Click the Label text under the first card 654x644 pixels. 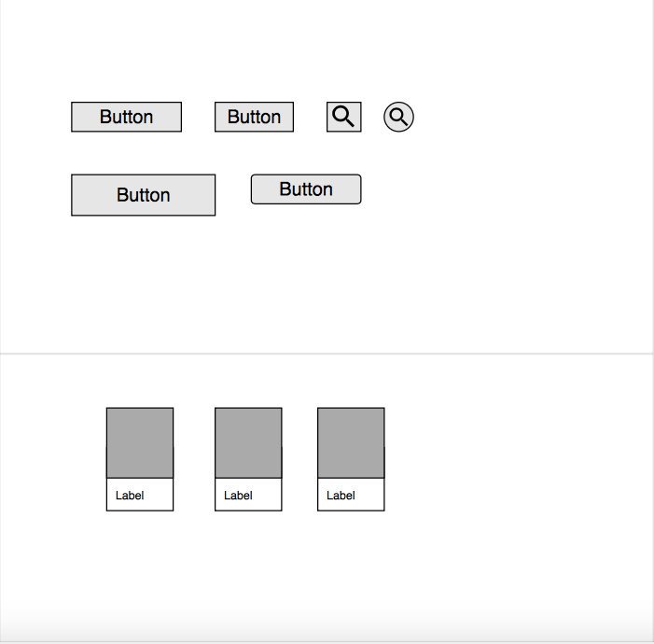pyautogui.click(x=130, y=496)
